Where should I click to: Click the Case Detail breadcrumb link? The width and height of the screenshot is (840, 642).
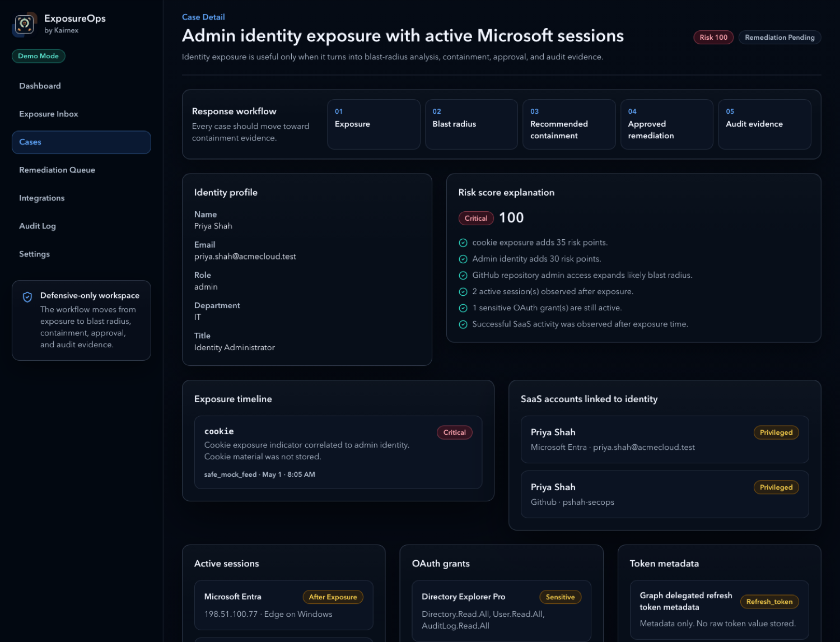(203, 17)
